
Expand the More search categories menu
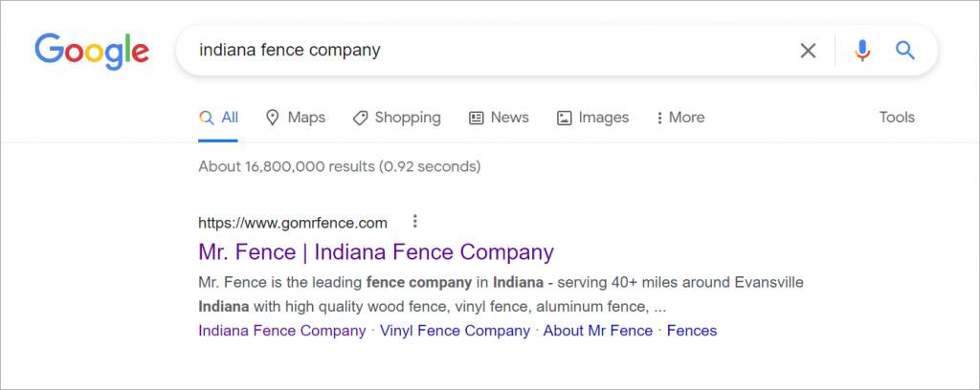(680, 118)
